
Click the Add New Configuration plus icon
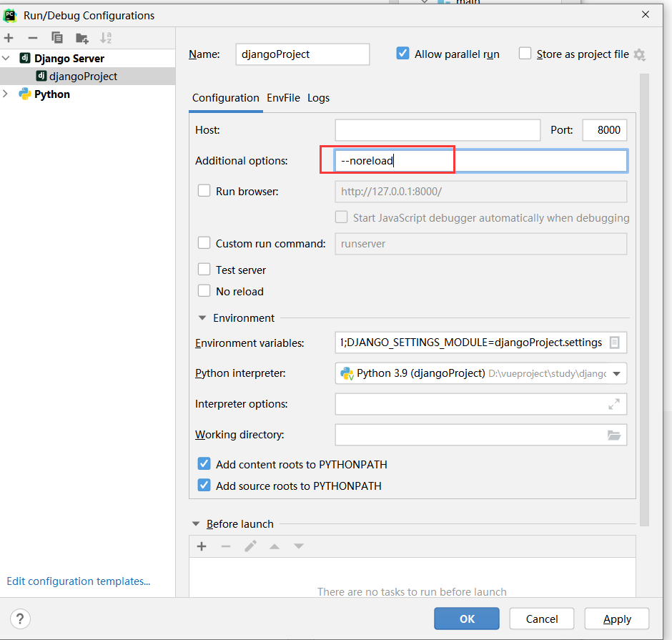click(x=9, y=38)
